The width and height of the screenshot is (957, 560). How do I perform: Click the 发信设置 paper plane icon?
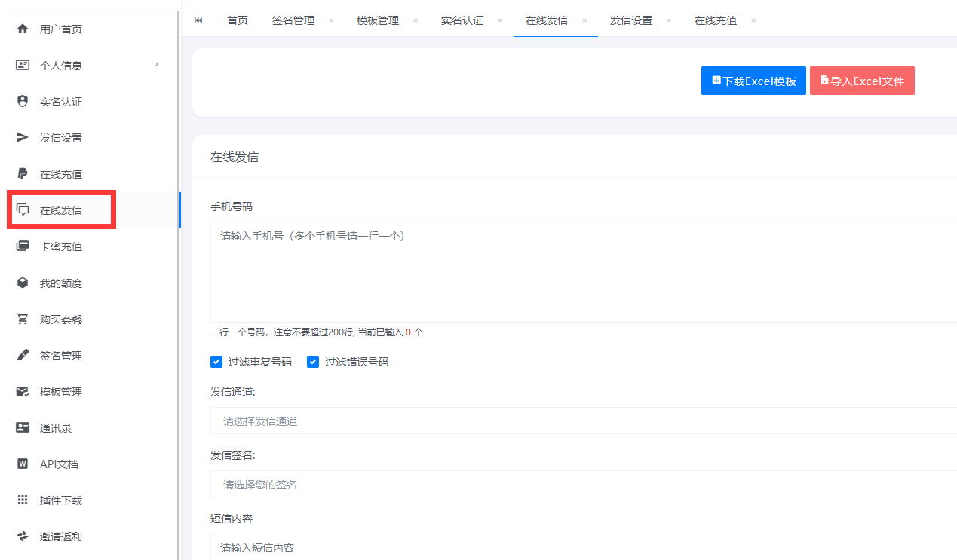pyautogui.click(x=23, y=138)
